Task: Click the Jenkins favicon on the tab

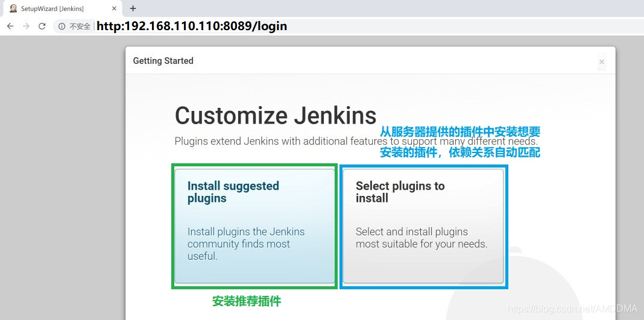Action: coord(13,8)
